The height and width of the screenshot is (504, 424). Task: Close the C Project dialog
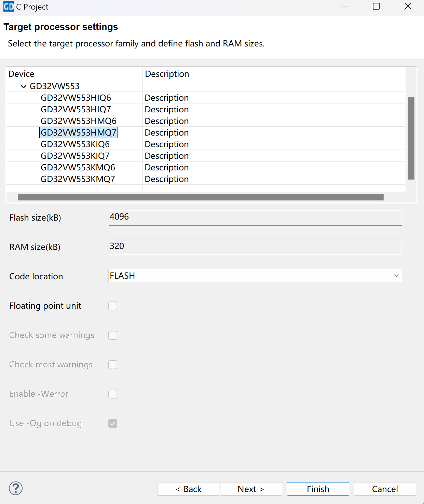pos(408,6)
